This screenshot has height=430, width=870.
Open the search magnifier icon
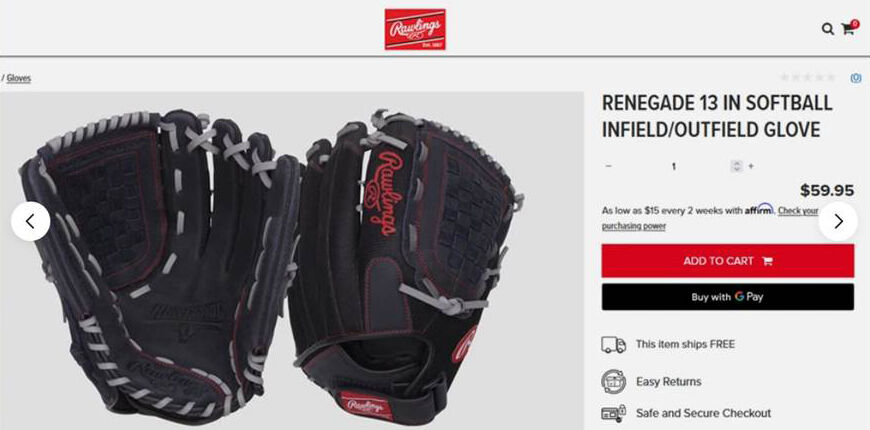click(x=827, y=29)
